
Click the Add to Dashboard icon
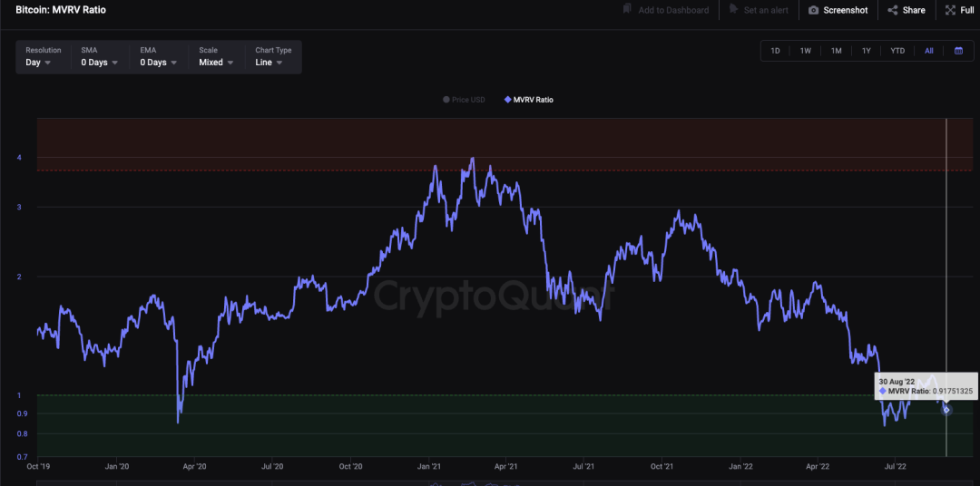click(627, 10)
